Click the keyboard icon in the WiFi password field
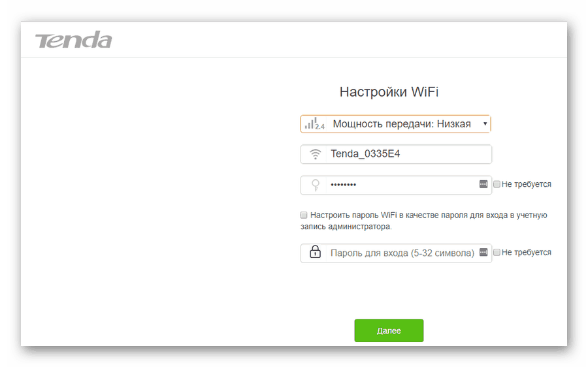The width and height of the screenshot is (588, 367). tap(483, 185)
